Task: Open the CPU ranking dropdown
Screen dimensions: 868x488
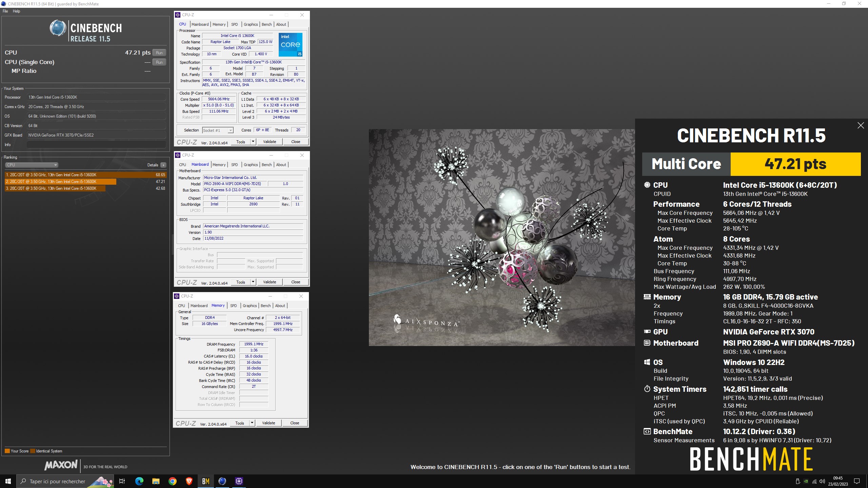Action: pyautogui.click(x=32, y=165)
